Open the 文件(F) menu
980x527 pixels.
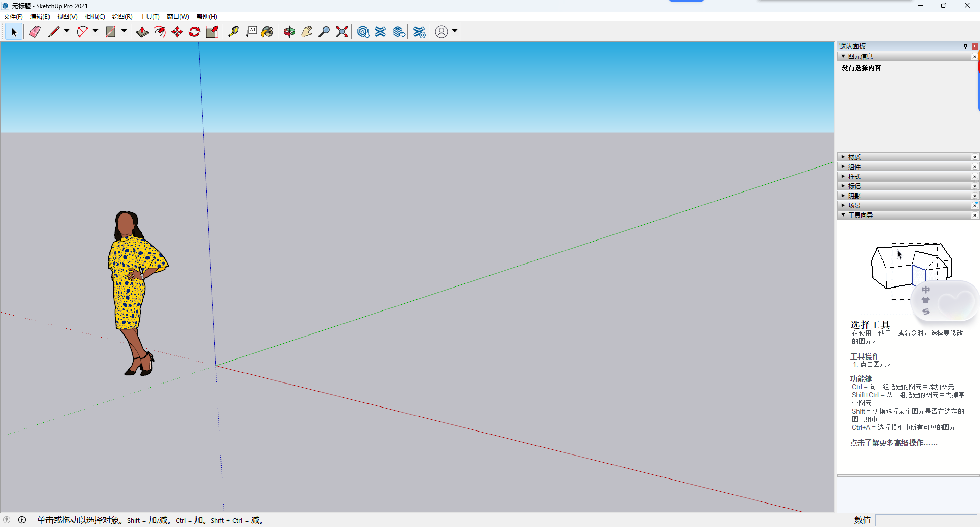13,16
